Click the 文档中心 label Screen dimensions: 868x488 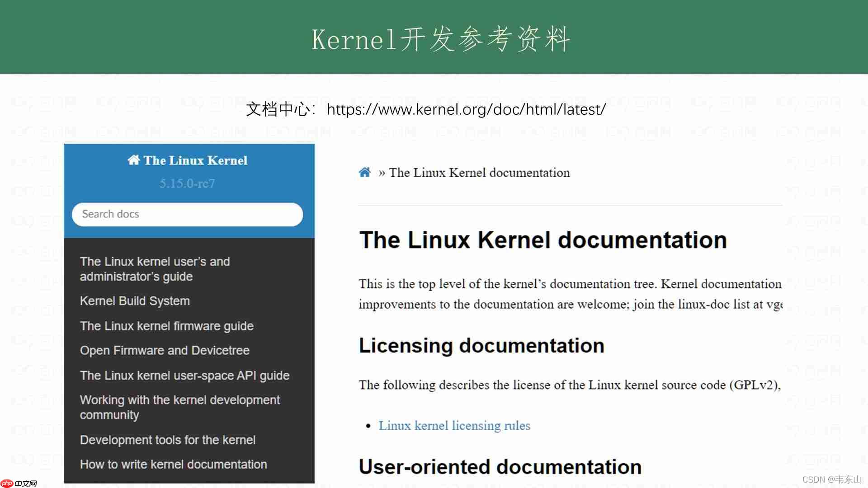(278, 109)
